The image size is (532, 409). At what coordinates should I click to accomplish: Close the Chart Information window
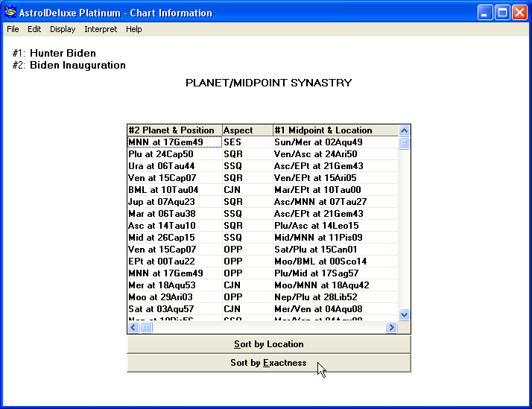519,13
